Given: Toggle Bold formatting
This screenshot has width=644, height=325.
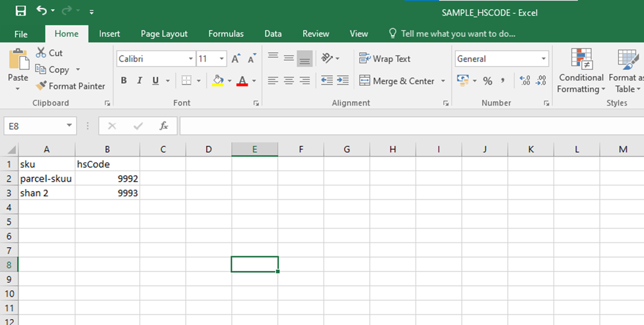Looking at the screenshot, I should [x=123, y=81].
